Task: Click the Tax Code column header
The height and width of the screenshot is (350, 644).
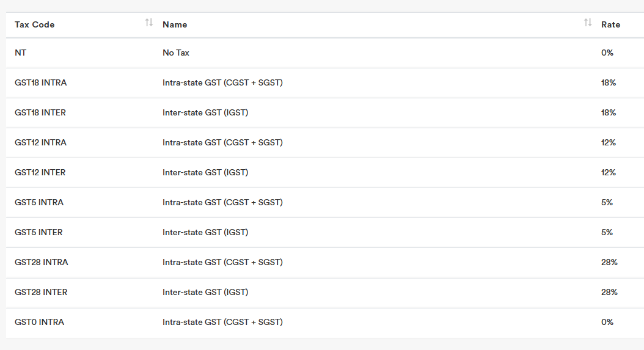Action: tap(35, 24)
